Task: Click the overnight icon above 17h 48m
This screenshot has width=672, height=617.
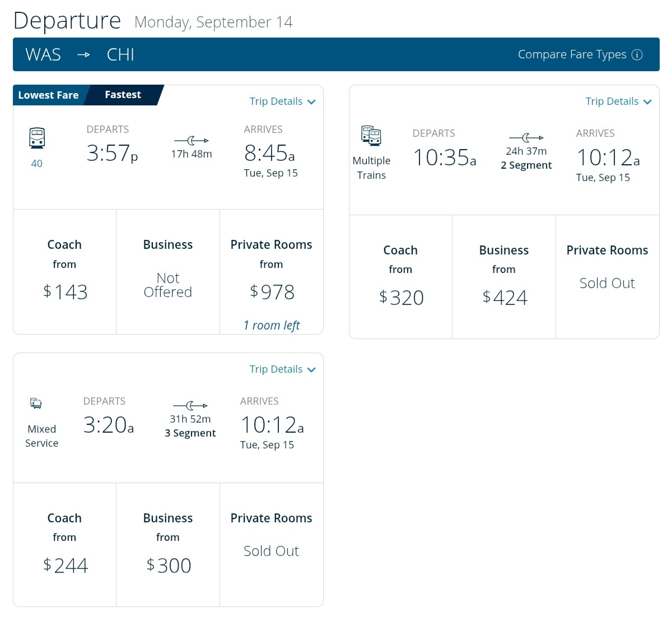Action: click(192, 140)
